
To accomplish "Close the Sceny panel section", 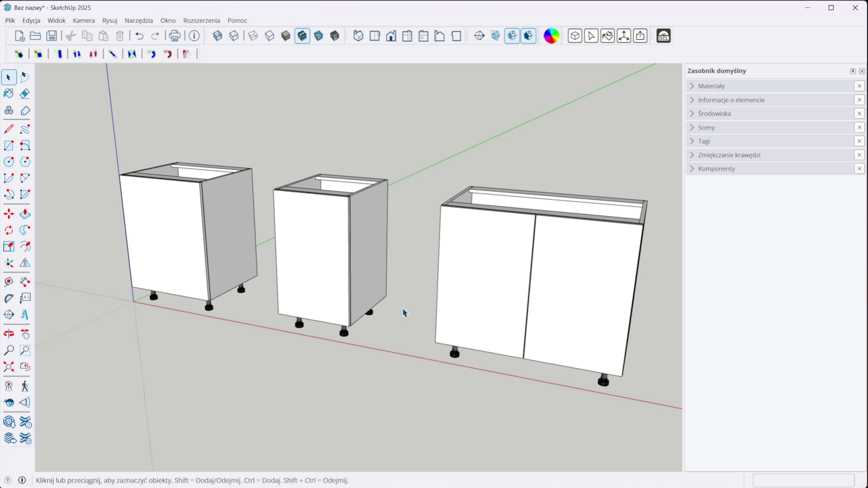I will point(859,128).
